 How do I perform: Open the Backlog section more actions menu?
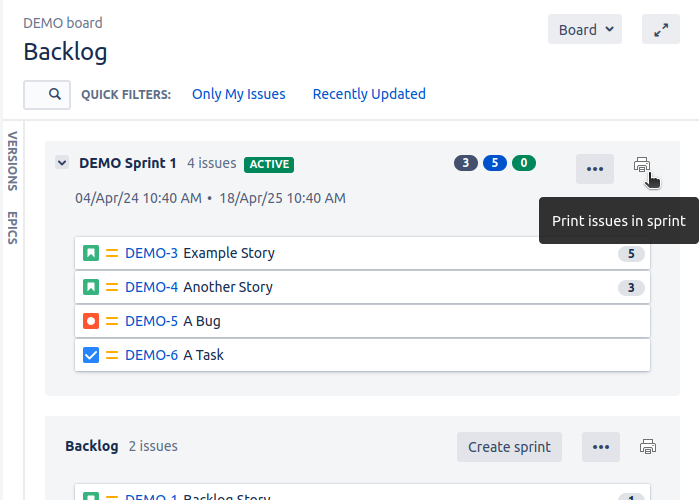click(x=600, y=447)
